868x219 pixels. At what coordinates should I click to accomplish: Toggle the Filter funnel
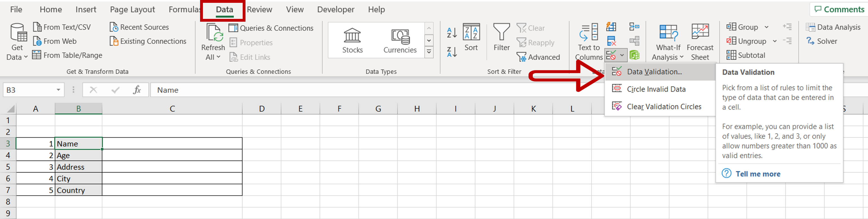(501, 37)
